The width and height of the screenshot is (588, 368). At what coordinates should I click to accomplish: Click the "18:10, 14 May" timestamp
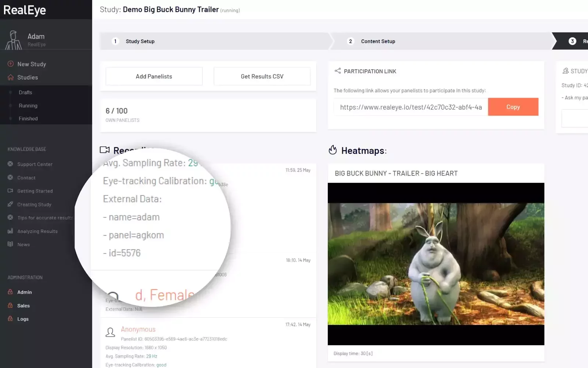(298, 260)
